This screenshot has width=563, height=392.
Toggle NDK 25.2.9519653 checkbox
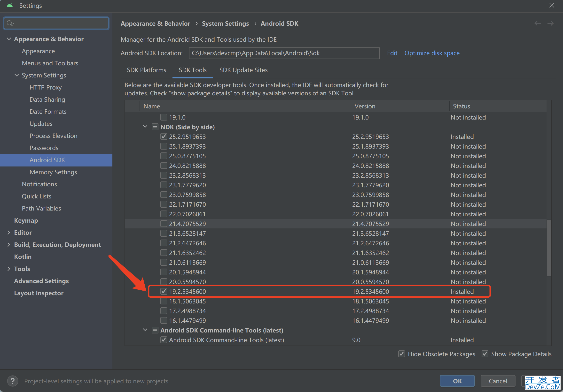tap(164, 136)
